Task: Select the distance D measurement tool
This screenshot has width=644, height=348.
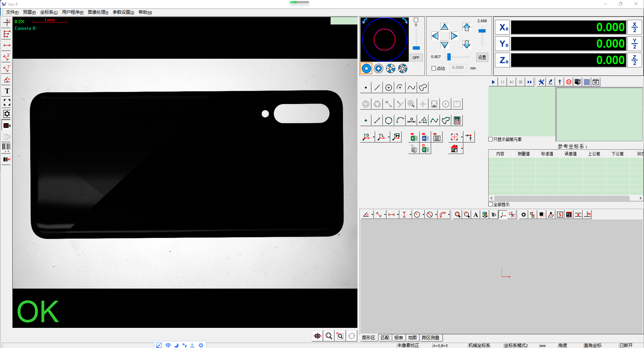Action: [411, 120]
